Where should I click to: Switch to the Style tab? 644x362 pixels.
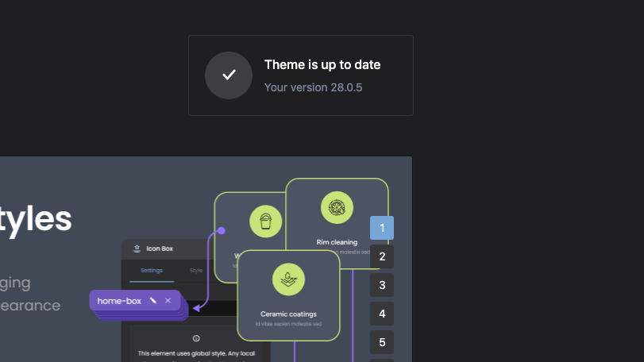195,271
